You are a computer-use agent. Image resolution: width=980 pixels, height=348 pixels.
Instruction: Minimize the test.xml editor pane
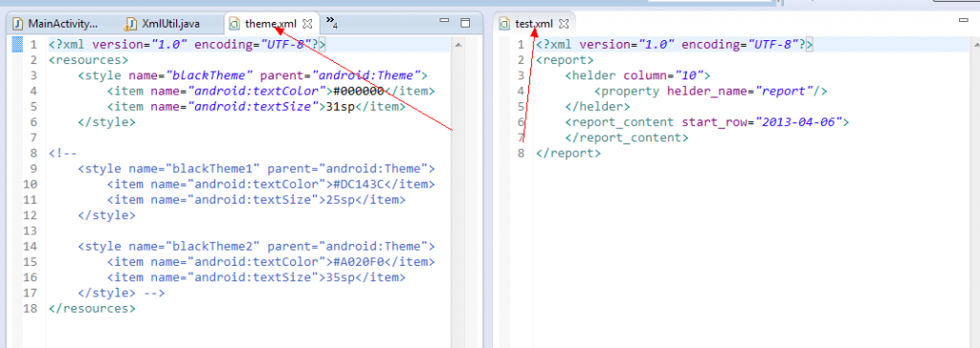click(x=963, y=21)
